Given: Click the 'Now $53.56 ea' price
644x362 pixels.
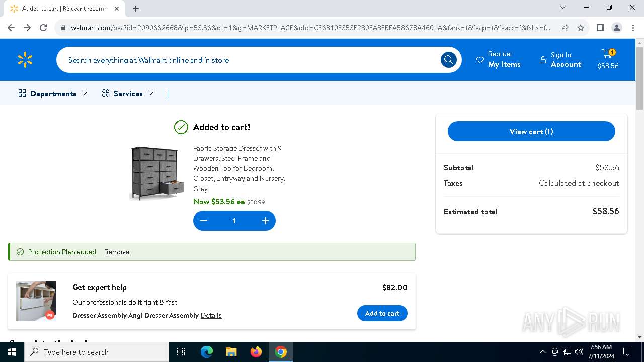Looking at the screenshot, I should pyautogui.click(x=219, y=201).
